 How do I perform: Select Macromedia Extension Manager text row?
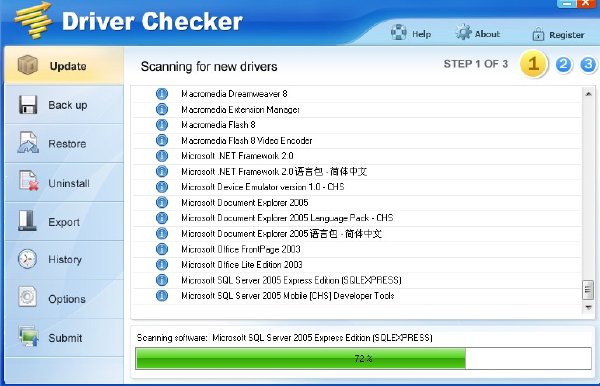point(240,109)
